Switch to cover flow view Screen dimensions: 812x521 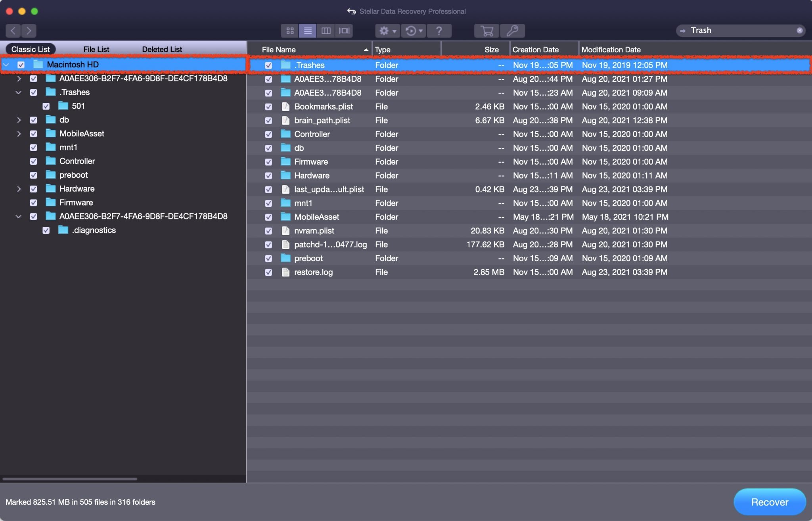[x=344, y=31]
